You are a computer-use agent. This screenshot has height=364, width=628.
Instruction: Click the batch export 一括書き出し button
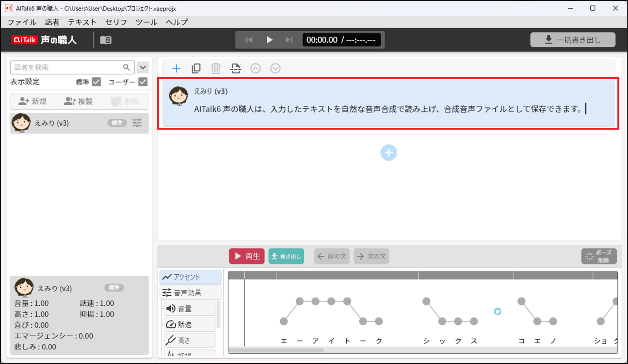(x=573, y=40)
